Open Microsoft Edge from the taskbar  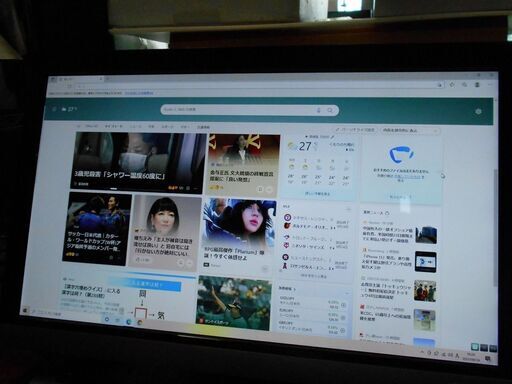(129, 322)
